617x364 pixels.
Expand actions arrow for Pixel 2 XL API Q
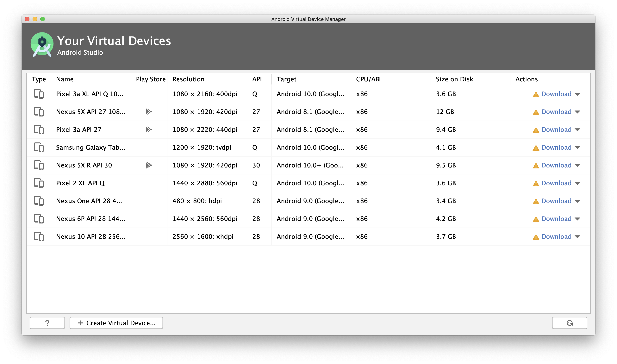click(x=577, y=183)
